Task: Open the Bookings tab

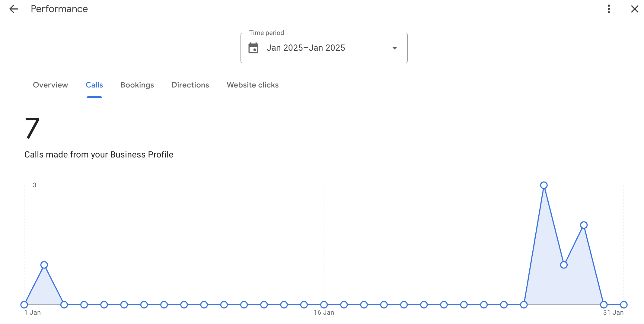Action: [x=137, y=85]
